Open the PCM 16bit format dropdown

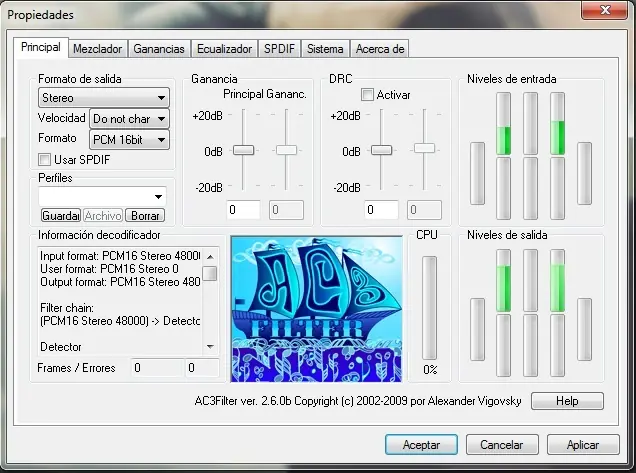point(129,140)
